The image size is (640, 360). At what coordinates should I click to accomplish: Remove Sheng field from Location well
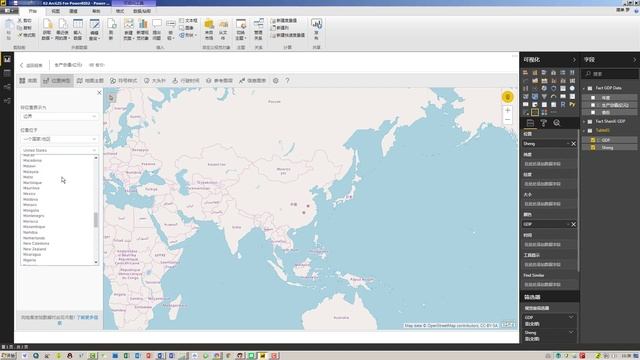point(573,144)
